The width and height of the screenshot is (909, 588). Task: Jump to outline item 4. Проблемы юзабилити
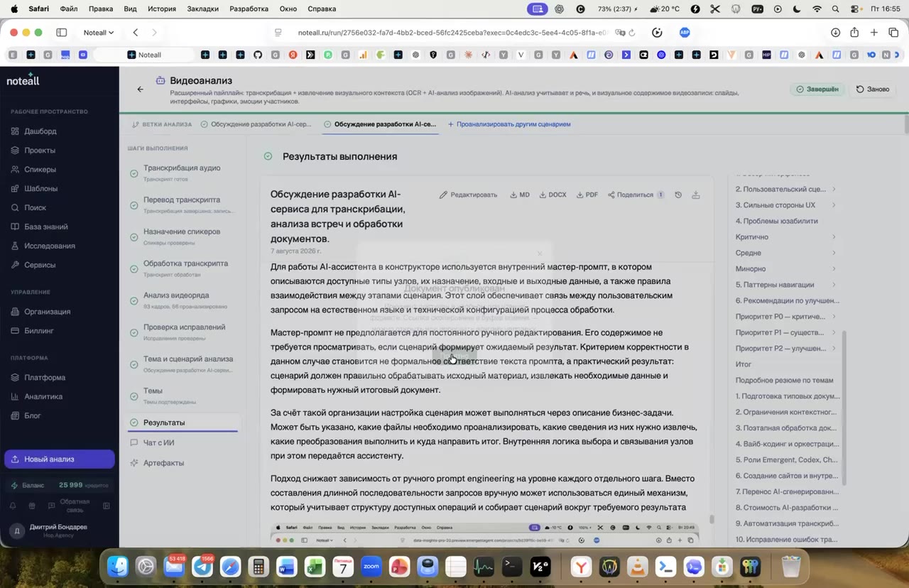(776, 222)
